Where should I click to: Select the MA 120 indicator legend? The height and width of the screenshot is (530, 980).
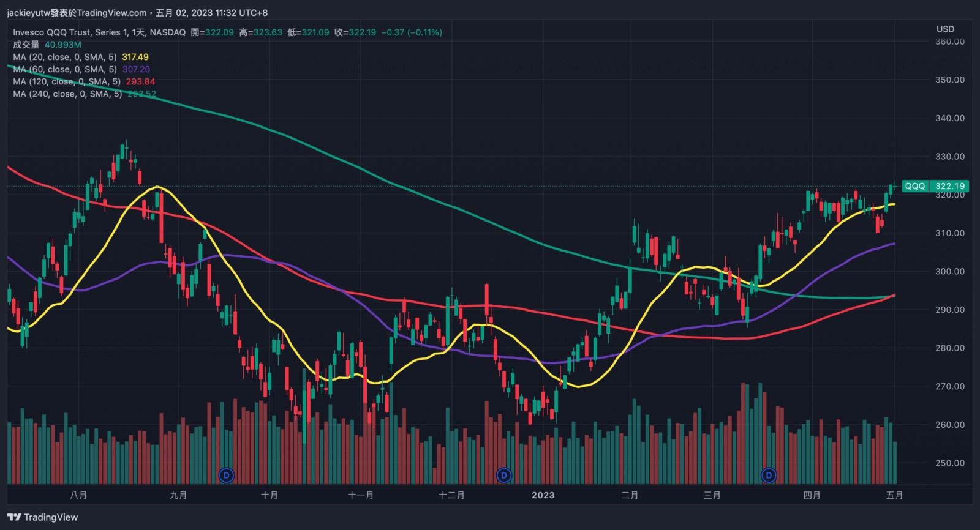(x=67, y=81)
